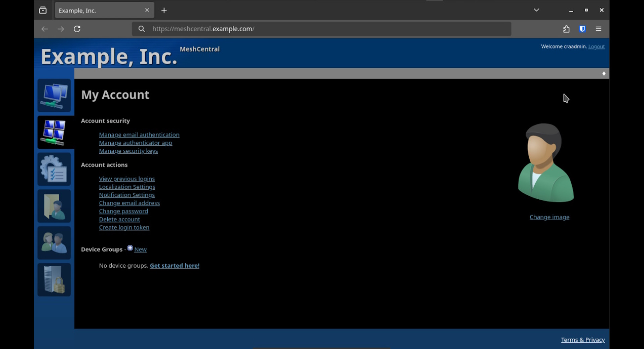The height and width of the screenshot is (349, 644).
Task: Focus the address bar URL field
Action: coord(322,29)
